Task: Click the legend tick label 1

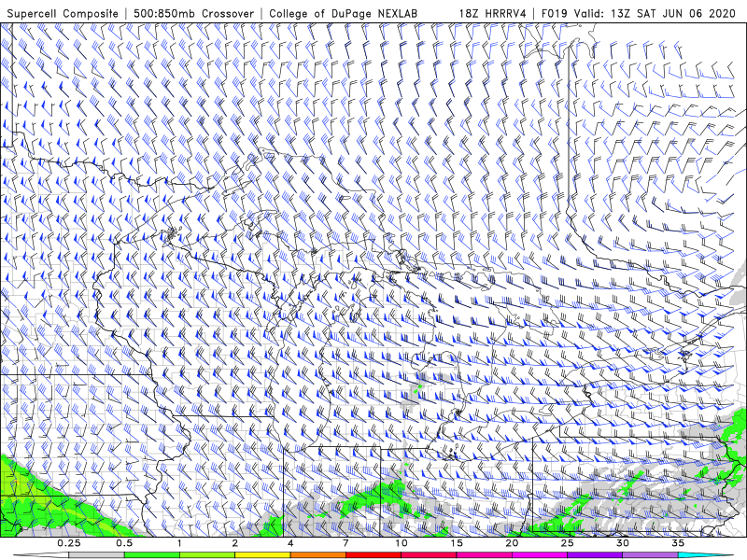Action: (179, 543)
